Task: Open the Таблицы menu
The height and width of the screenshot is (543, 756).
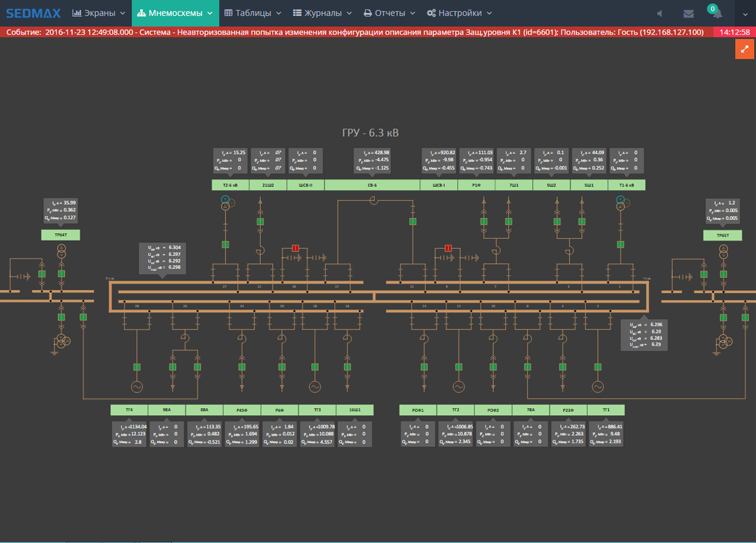Action: tap(253, 13)
